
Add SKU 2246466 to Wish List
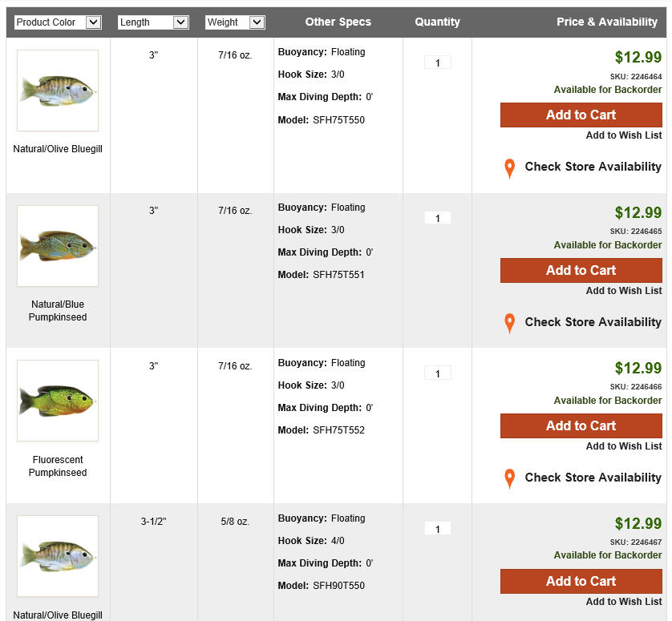coord(624,446)
